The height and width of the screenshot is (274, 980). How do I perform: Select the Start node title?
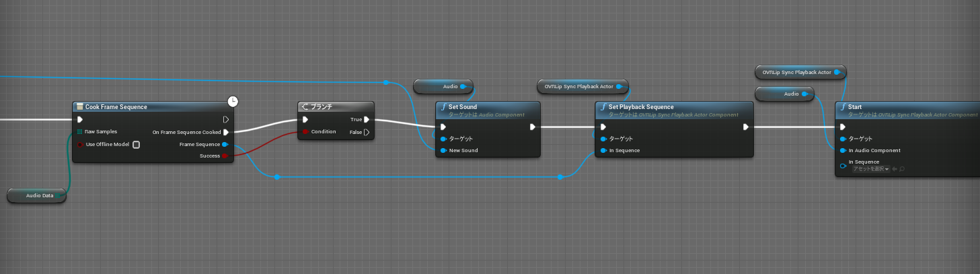pyautogui.click(x=856, y=106)
